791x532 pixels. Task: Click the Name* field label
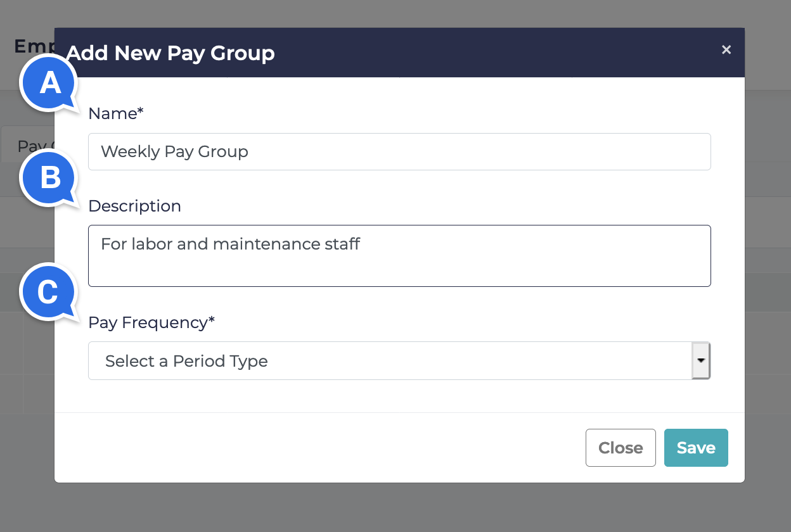coord(116,113)
